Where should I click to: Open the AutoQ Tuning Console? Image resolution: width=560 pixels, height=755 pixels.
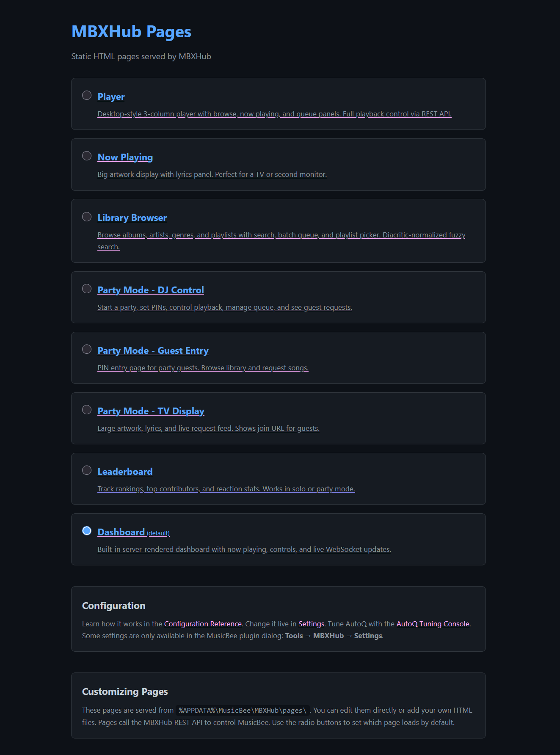[x=433, y=623]
